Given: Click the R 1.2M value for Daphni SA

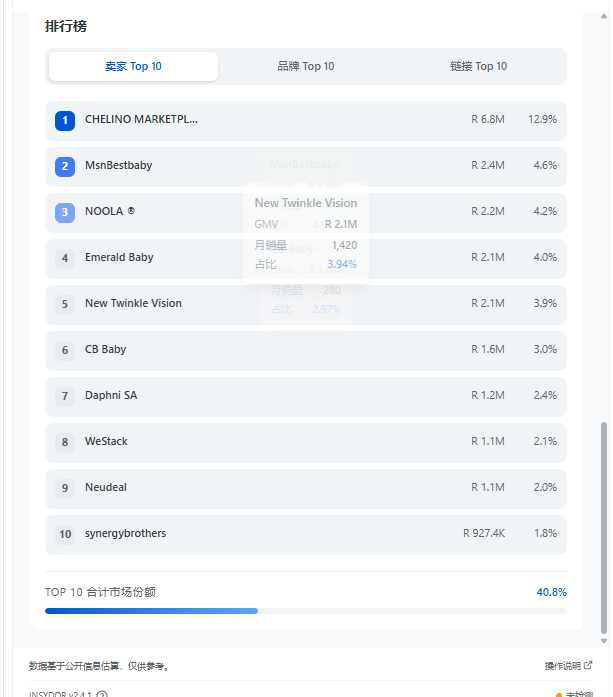Looking at the screenshot, I should point(488,395).
